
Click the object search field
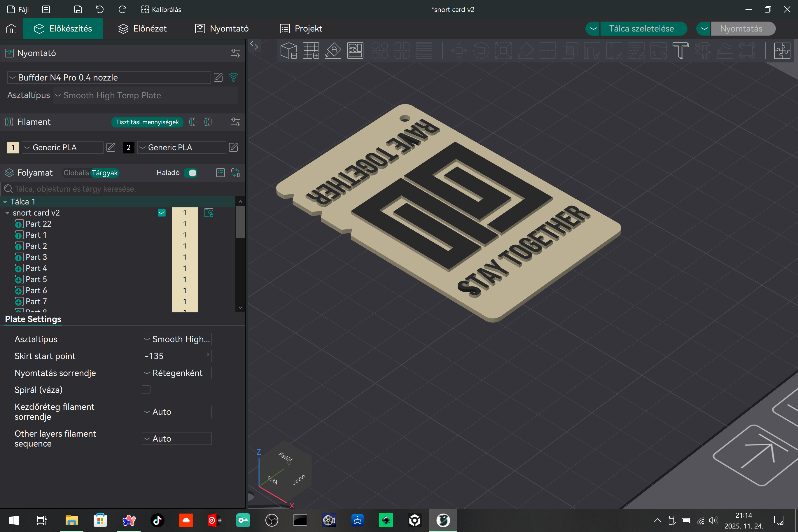(x=123, y=189)
